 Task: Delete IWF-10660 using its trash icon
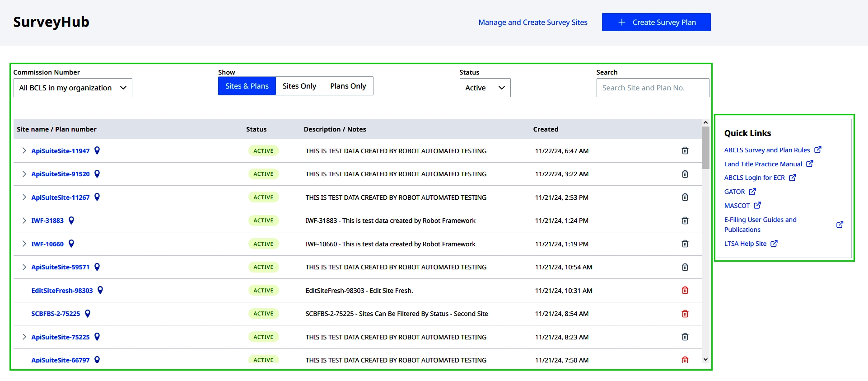685,244
